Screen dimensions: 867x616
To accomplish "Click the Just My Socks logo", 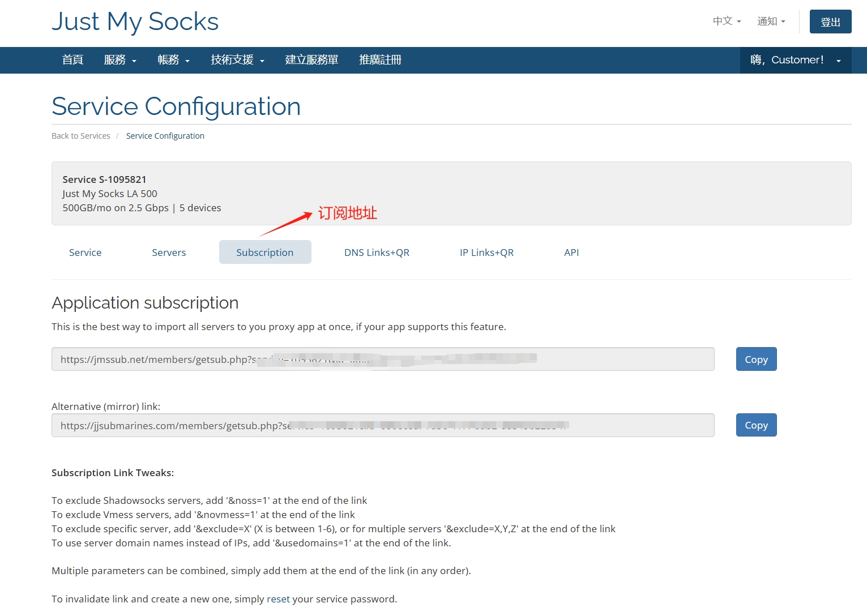I will (135, 22).
